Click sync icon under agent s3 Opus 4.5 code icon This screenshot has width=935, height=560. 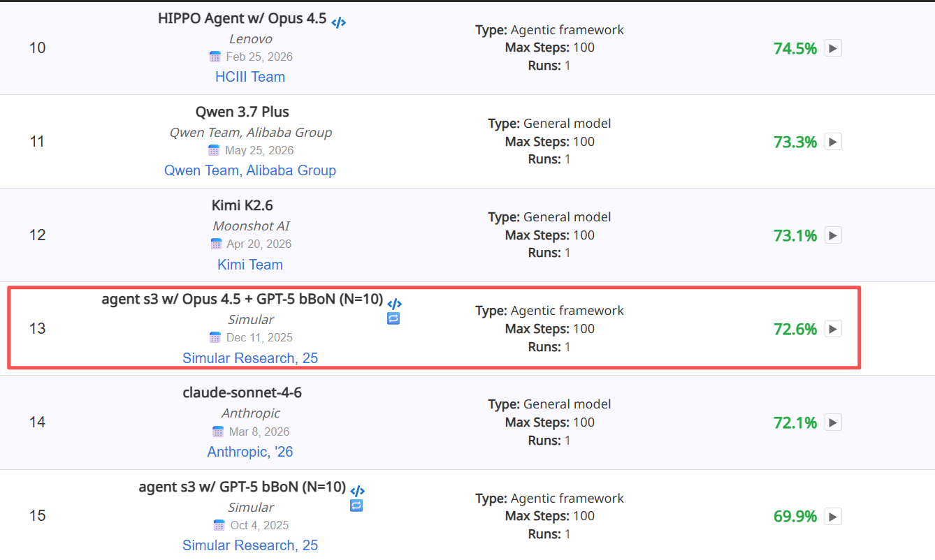[393, 318]
